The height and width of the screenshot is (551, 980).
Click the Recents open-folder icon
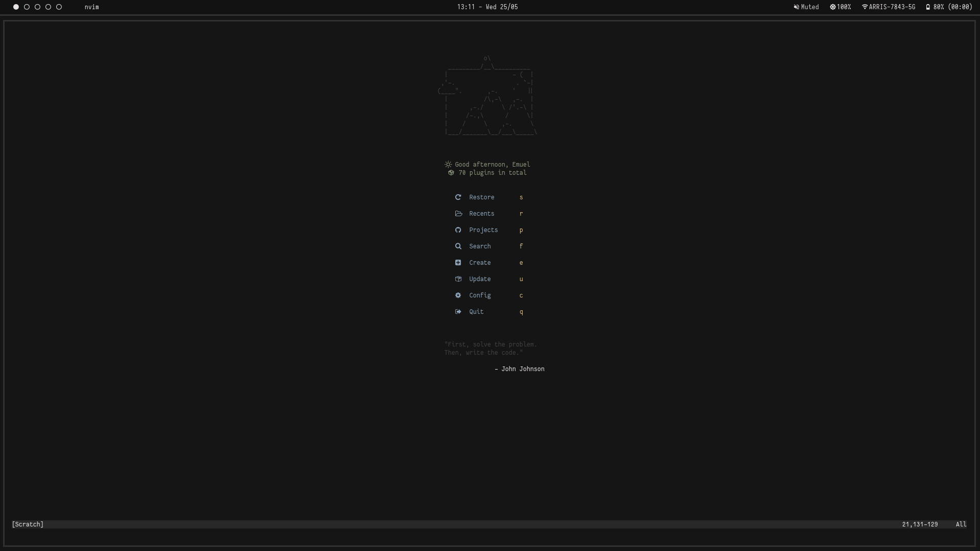tap(458, 214)
